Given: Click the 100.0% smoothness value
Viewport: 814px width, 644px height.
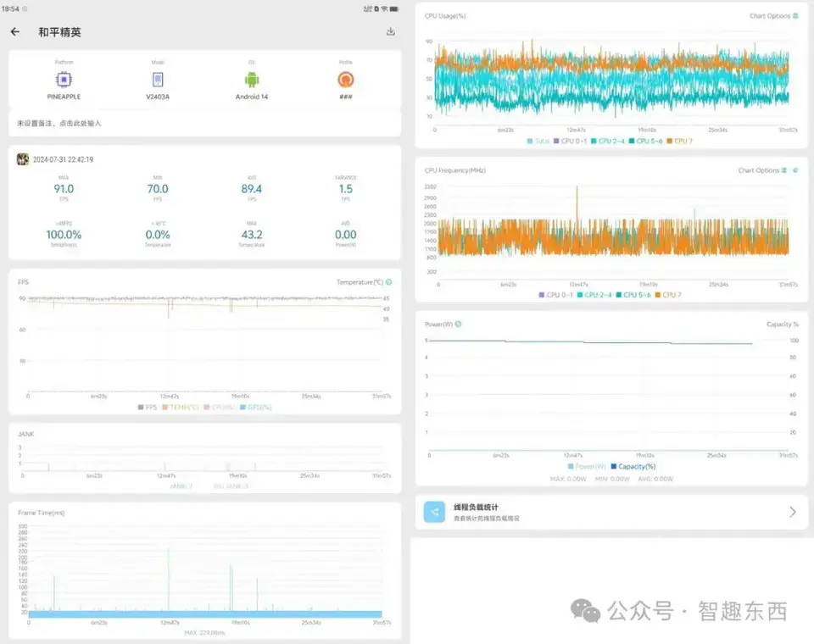Looking at the screenshot, I should pos(64,235).
